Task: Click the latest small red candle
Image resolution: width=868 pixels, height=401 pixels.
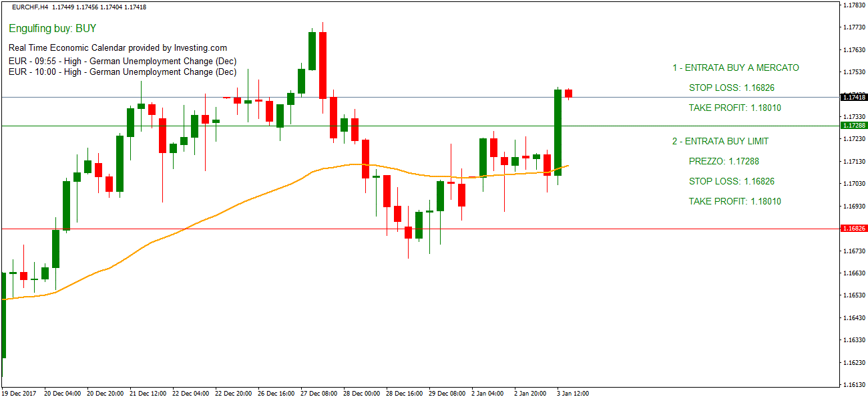Action: pos(568,93)
